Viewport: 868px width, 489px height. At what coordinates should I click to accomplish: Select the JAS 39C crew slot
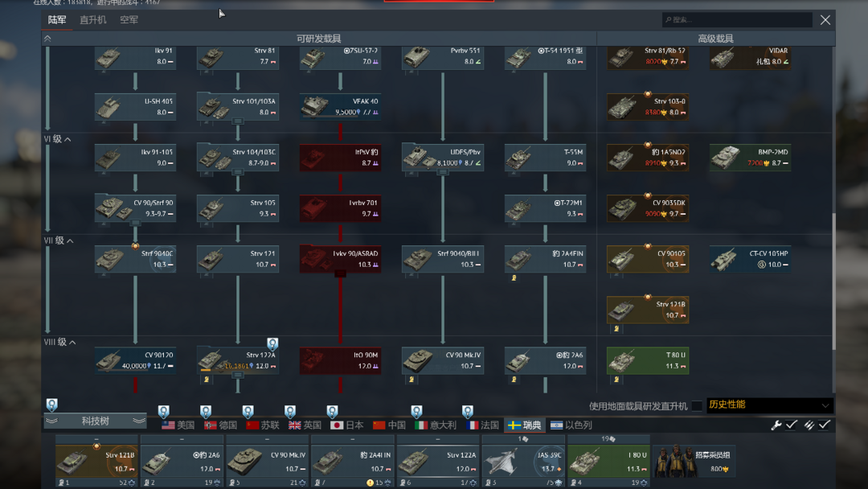pos(523,461)
